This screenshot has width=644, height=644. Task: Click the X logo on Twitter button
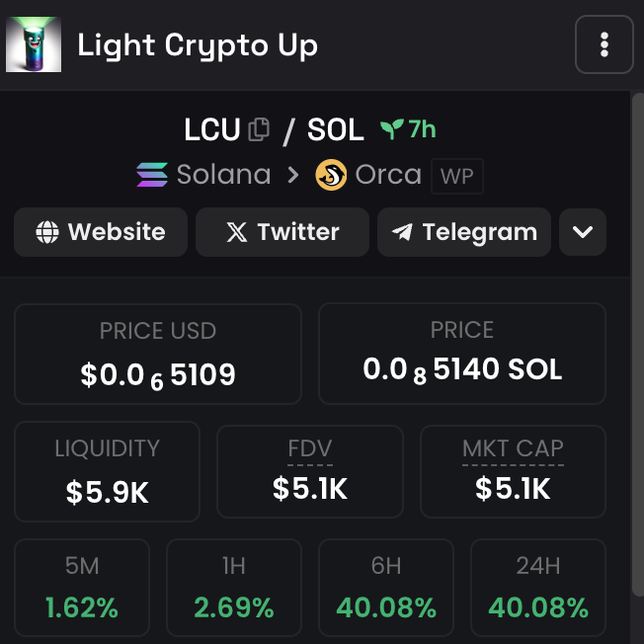(x=237, y=232)
